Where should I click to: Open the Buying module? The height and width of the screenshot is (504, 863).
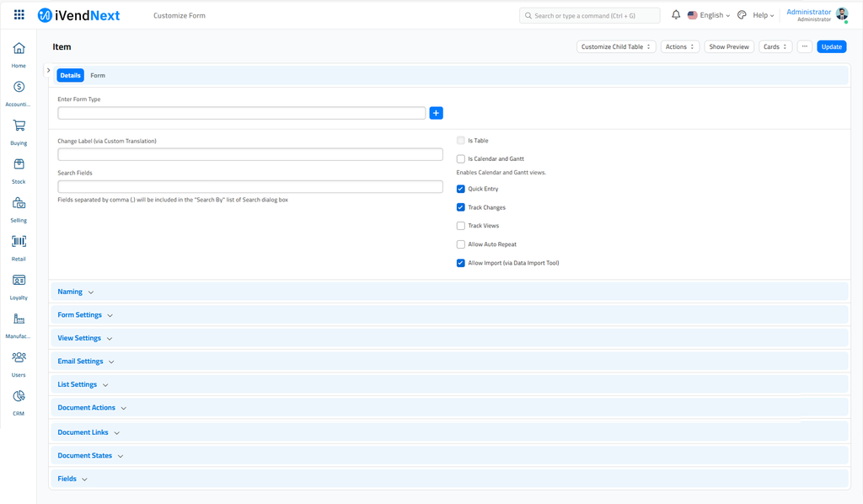19,126
